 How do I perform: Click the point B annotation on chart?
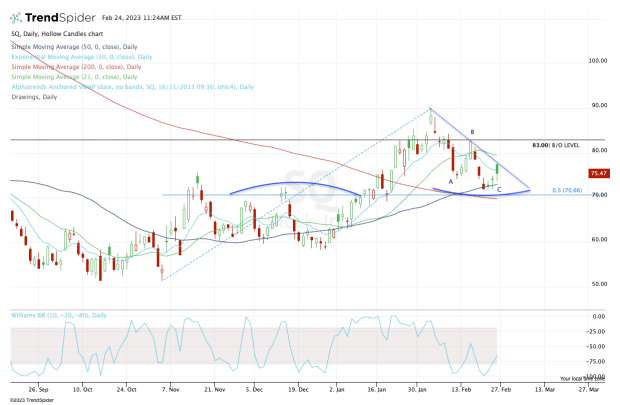(x=472, y=132)
